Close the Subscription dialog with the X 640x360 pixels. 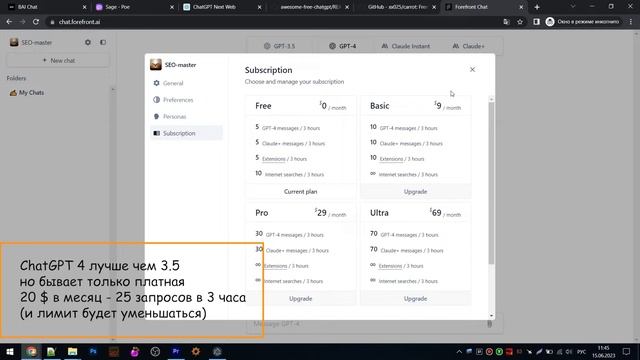(x=472, y=69)
